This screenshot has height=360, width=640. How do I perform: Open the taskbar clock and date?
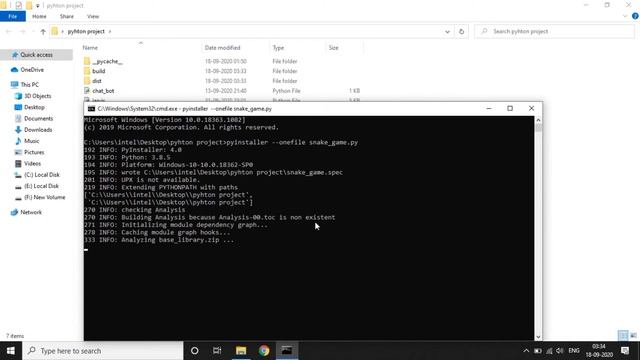(599, 351)
